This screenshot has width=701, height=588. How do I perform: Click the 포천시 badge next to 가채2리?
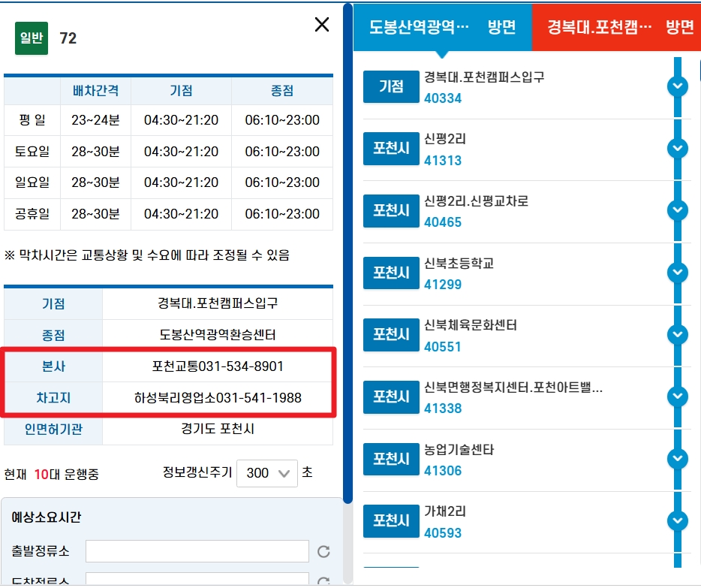pos(391,521)
